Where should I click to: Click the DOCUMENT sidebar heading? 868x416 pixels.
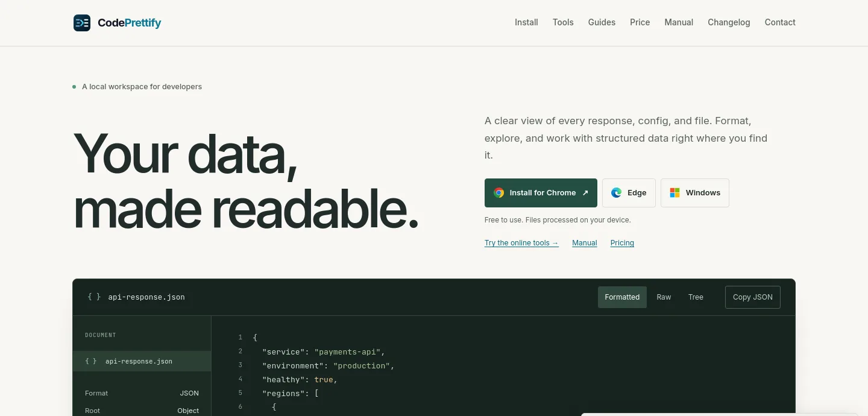pos(100,335)
